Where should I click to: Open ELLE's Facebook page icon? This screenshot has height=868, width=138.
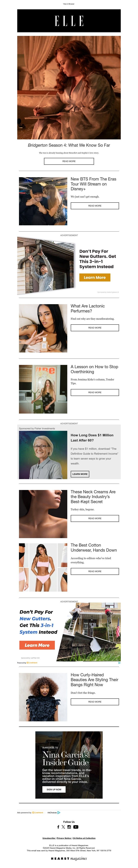tap(58, 827)
